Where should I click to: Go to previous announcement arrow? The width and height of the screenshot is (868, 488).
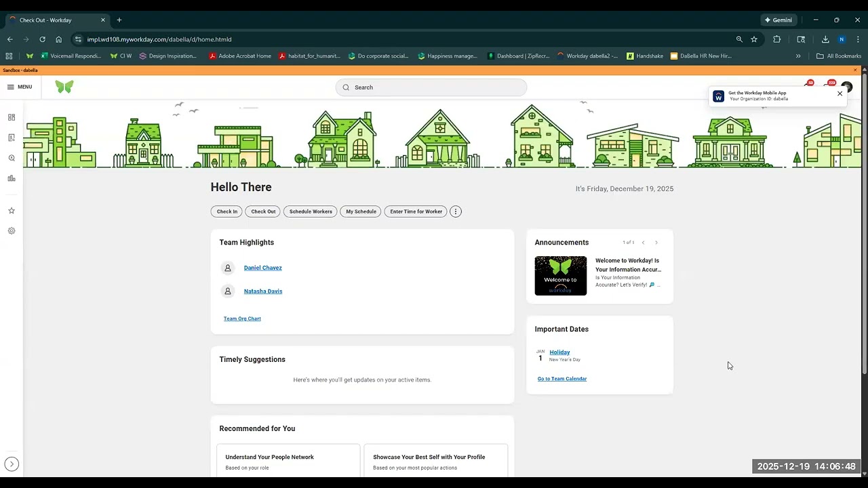click(x=643, y=243)
